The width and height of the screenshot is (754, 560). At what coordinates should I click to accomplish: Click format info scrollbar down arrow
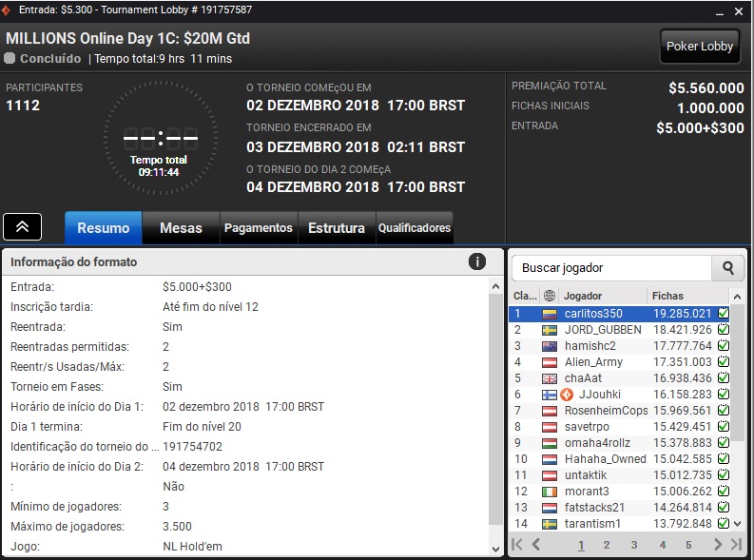495,549
